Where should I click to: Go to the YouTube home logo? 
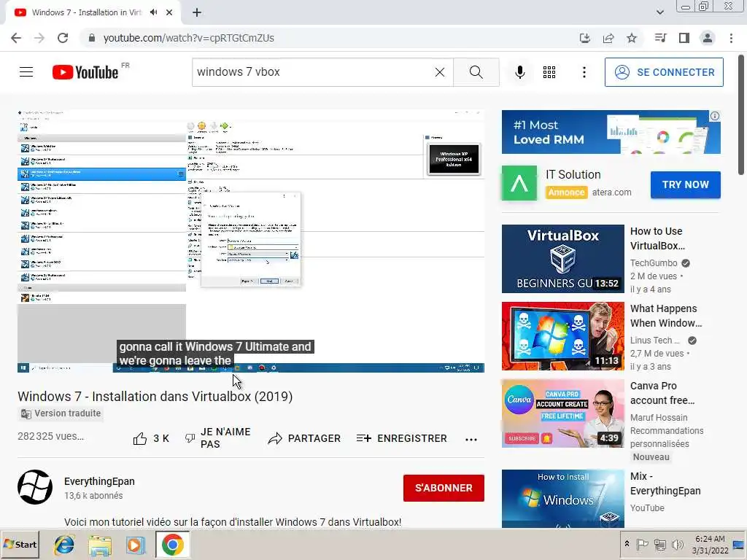86,72
